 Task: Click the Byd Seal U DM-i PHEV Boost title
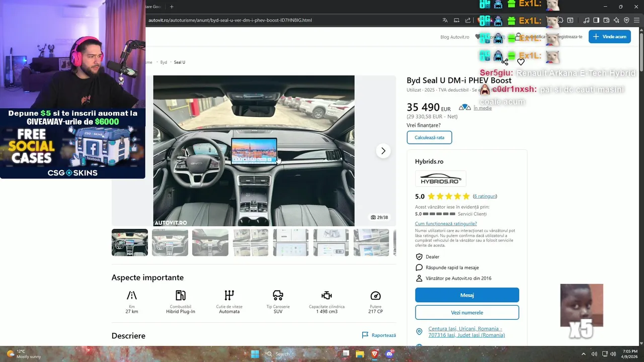click(x=459, y=80)
